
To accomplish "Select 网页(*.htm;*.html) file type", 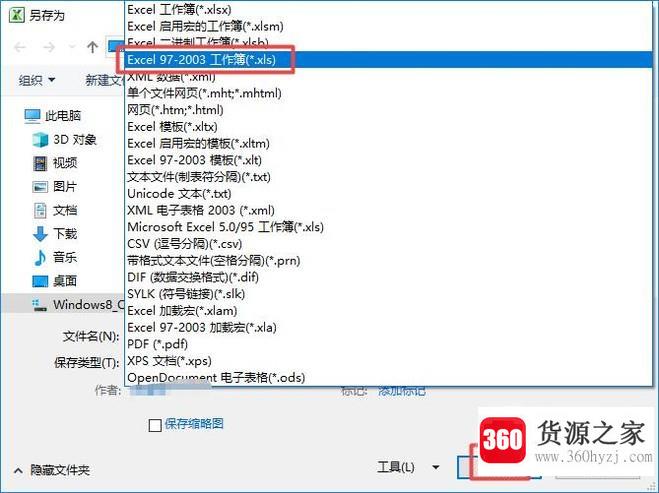I will tap(388, 110).
